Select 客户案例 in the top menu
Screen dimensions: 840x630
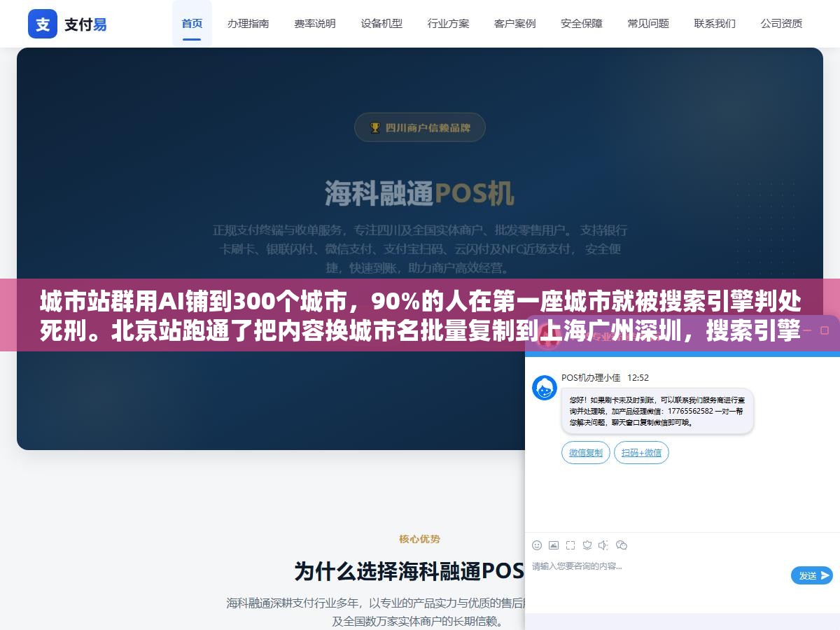(x=515, y=24)
